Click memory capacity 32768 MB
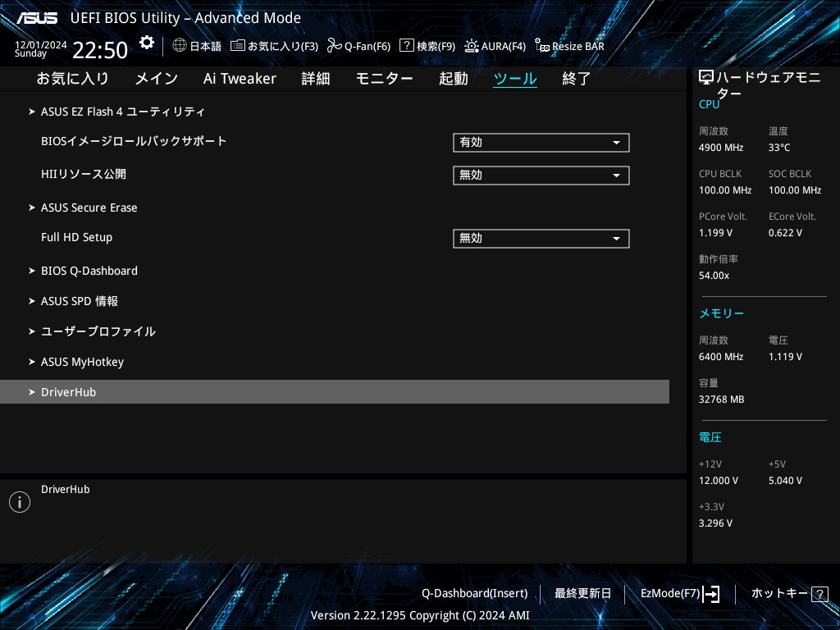 point(722,399)
